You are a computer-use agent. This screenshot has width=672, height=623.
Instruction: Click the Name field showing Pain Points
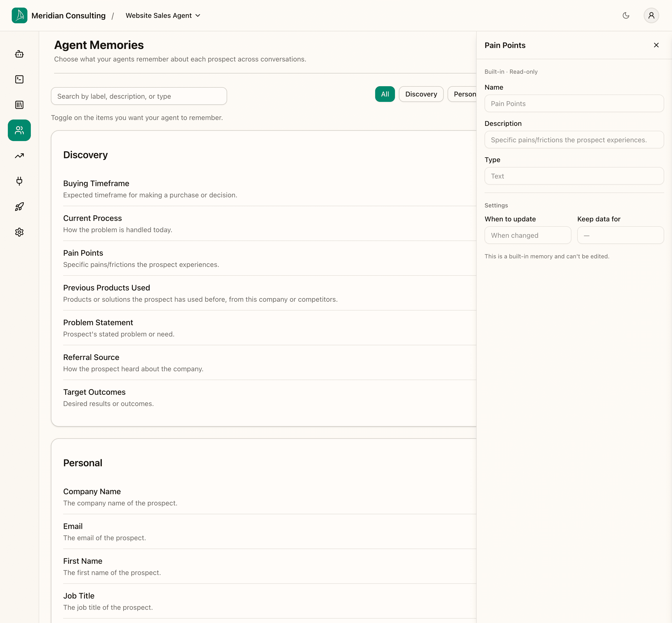(x=574, y=104)
